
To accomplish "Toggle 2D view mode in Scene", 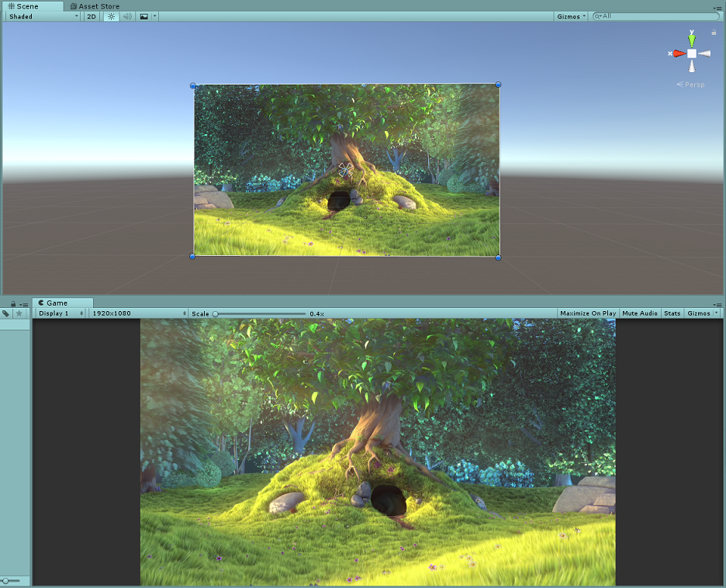I will pyautogui.click(x=92, y=16).
